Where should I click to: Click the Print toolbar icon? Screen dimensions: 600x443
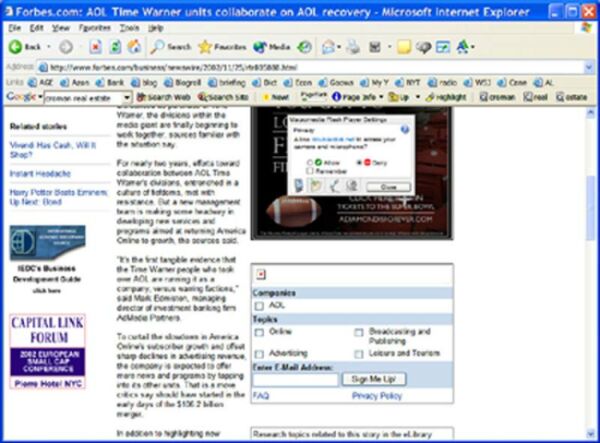353,47
